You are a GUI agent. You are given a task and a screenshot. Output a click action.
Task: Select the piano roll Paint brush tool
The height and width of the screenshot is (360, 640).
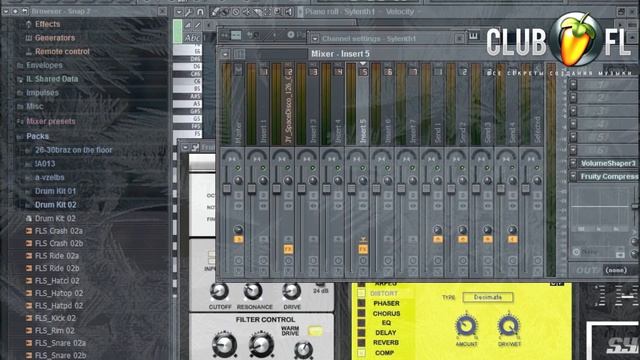tap(225, 12)
